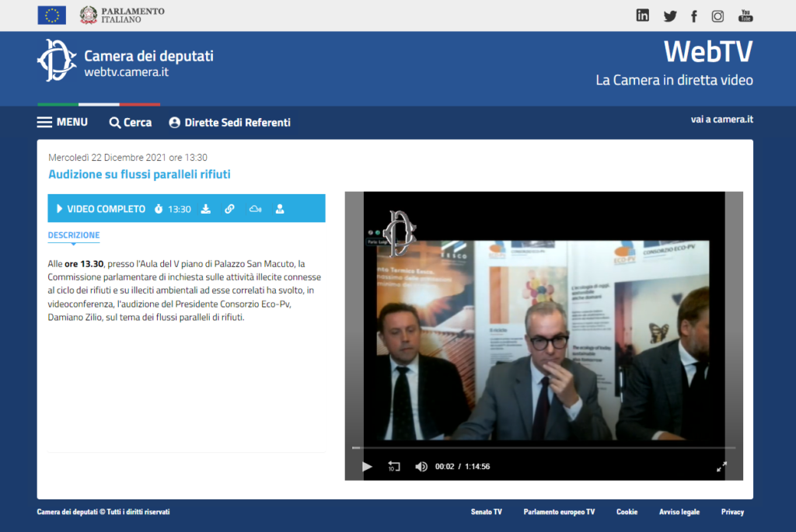Rewind the video 10 seconds
Image resolution: width=796 pixels, height=532 pixels.
394,467
